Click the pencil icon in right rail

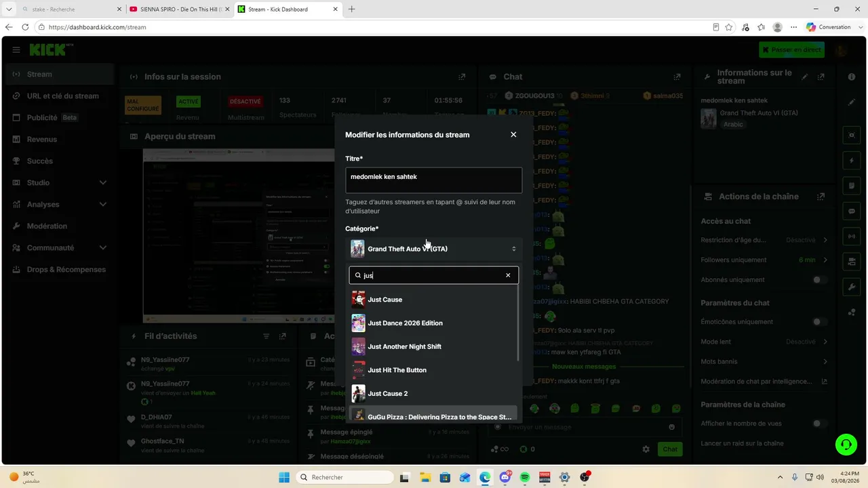coord(852,102)
